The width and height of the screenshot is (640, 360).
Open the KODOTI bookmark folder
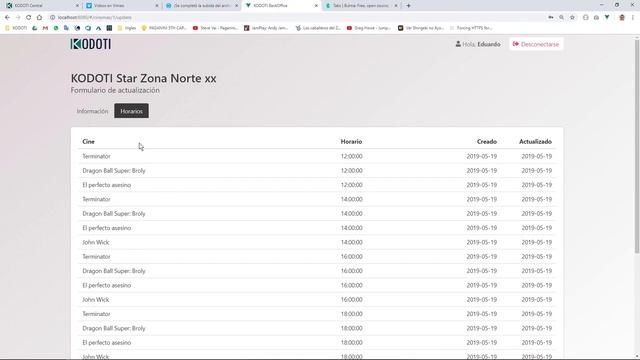coord(16,28)
